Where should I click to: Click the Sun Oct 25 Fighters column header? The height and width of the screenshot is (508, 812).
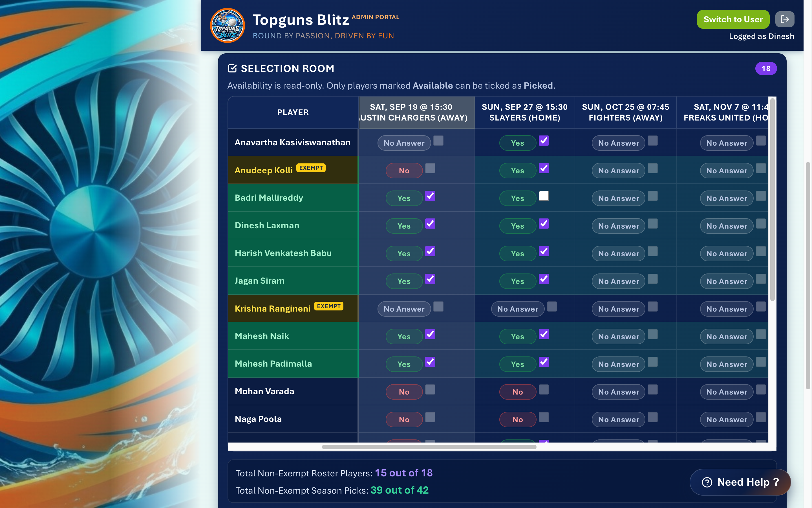point(625,112)
